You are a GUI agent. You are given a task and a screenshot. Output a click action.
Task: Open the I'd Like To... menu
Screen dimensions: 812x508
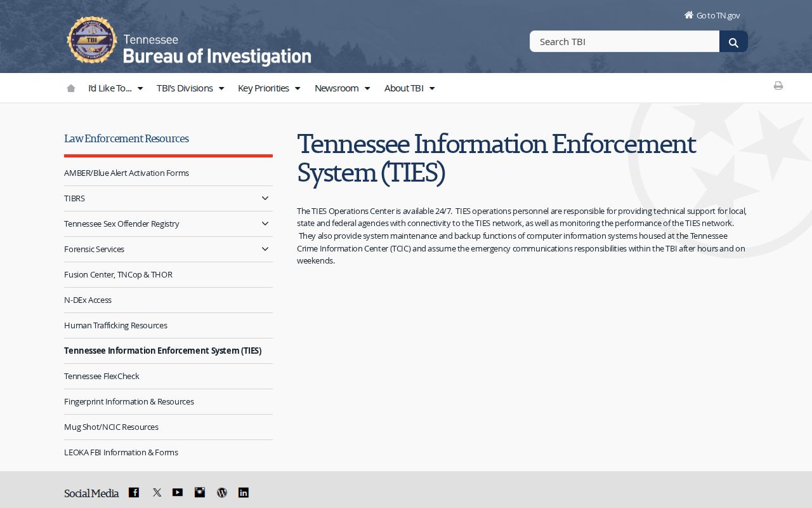click(115, 88)
